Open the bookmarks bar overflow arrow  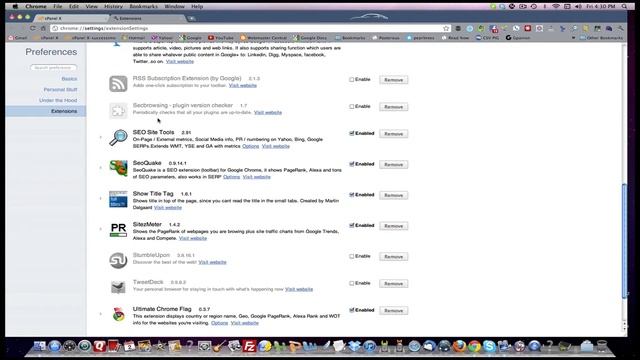[x=573, y=38]
